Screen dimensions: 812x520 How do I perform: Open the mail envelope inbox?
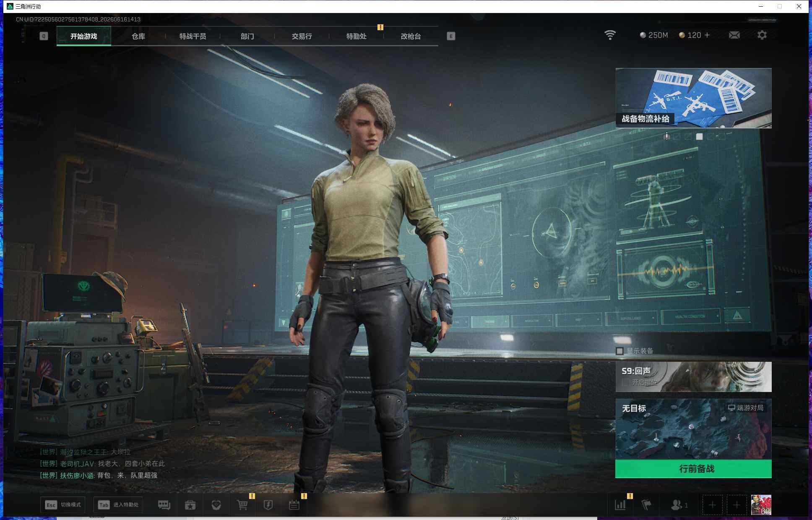point(734,35)
